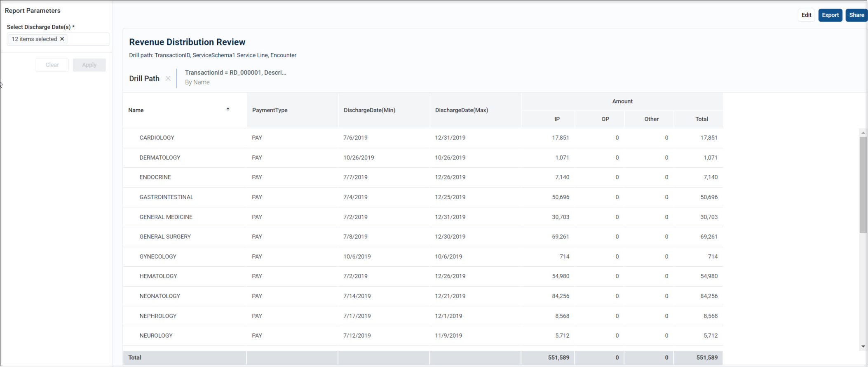Click the Report Parameters panel heading

[x=33, y=11]
